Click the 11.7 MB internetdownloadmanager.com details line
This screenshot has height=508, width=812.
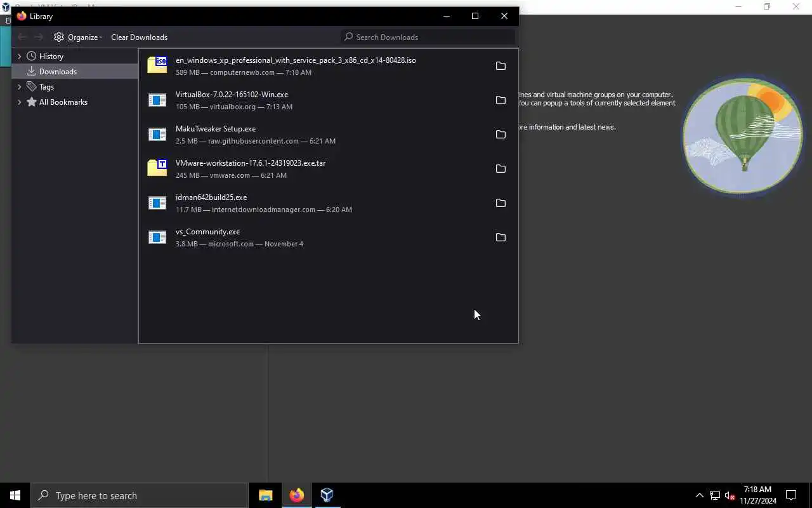click(x=264, y=210)
